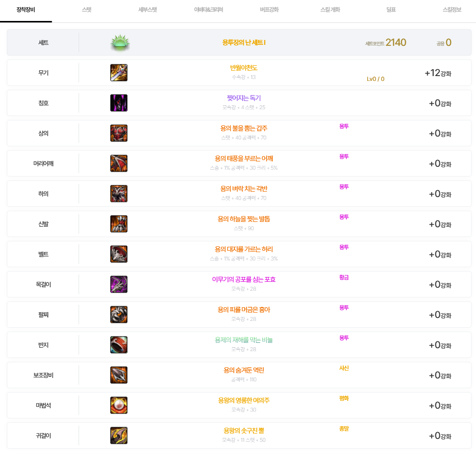The width and height of the screenshot is (476, 455).
Task: Click the 마법석 magic stone icon
Action: [x=119, y=405]
